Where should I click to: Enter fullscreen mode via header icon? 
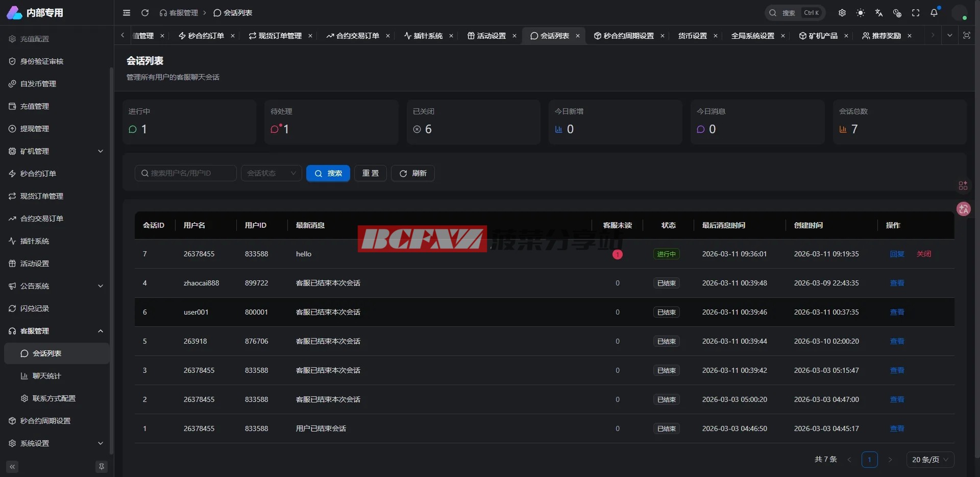click(x=916, y=13)
